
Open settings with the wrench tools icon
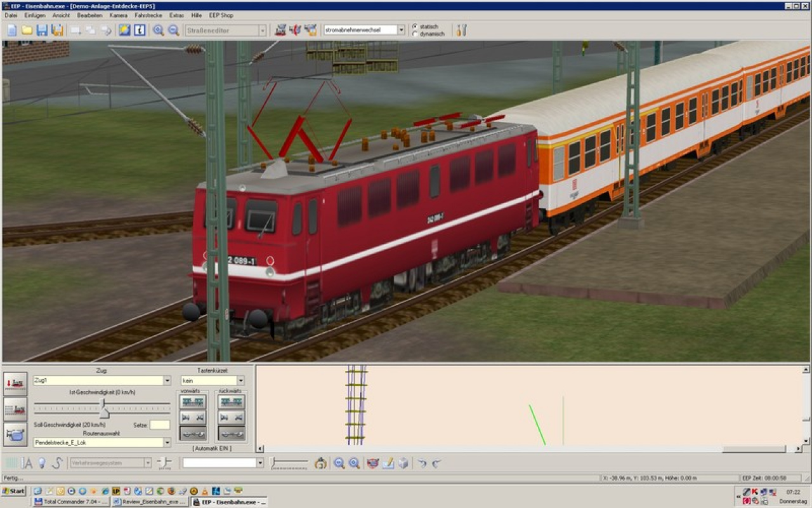tap(461, 30)
